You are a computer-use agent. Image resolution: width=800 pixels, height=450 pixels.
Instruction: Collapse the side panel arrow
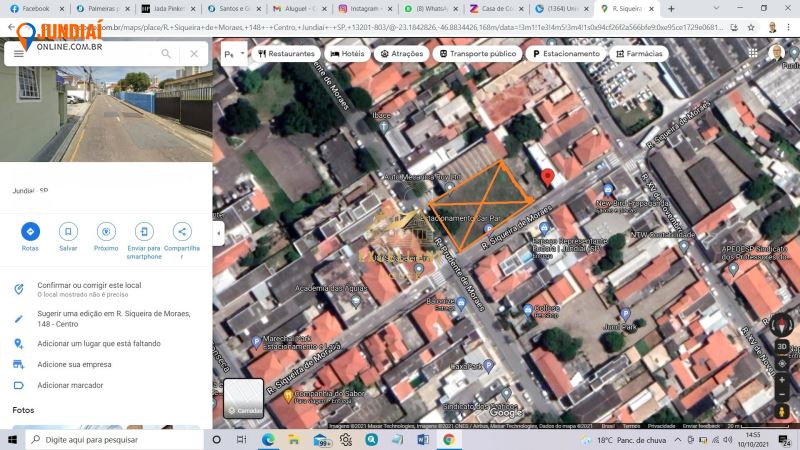coord(218,234)
